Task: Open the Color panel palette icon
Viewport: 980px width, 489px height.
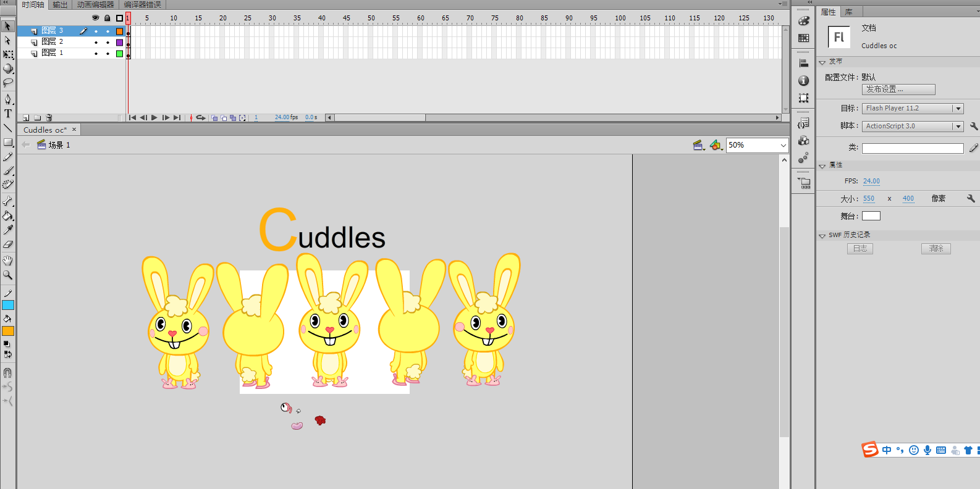Action: coord(803,20)
